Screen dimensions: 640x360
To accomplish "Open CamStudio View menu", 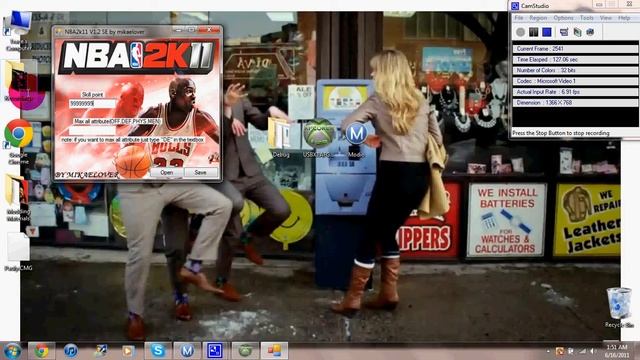I will pyautogui.click(x=605, y=18).
